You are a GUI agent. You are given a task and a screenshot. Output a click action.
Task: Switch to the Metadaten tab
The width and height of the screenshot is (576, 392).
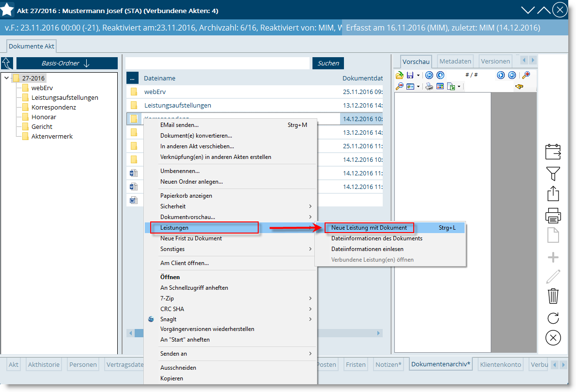click(x=455, y=62)
